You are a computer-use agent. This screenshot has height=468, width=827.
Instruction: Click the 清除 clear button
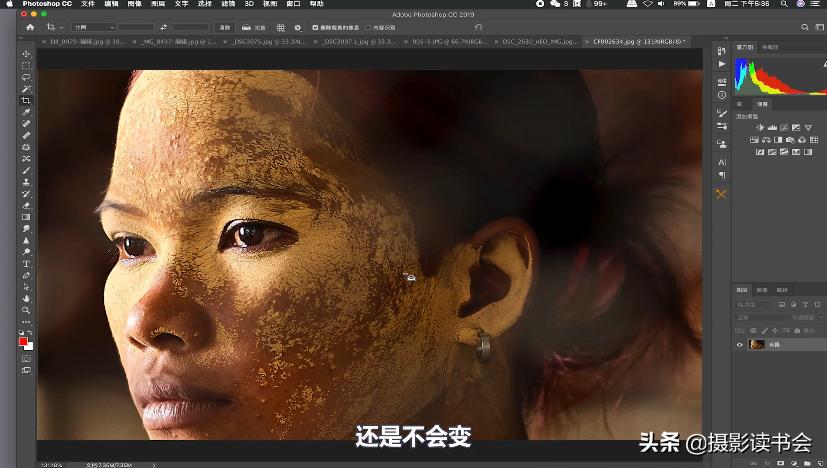pyautogui.click(x=225, y=27)
